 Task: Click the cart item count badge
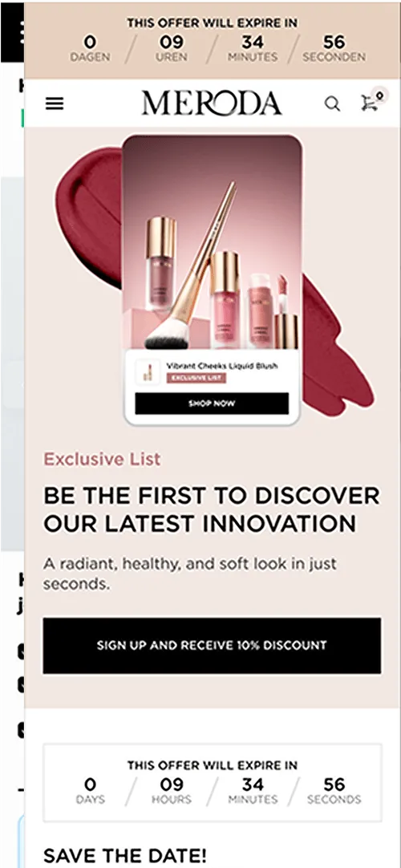[379, 95]
